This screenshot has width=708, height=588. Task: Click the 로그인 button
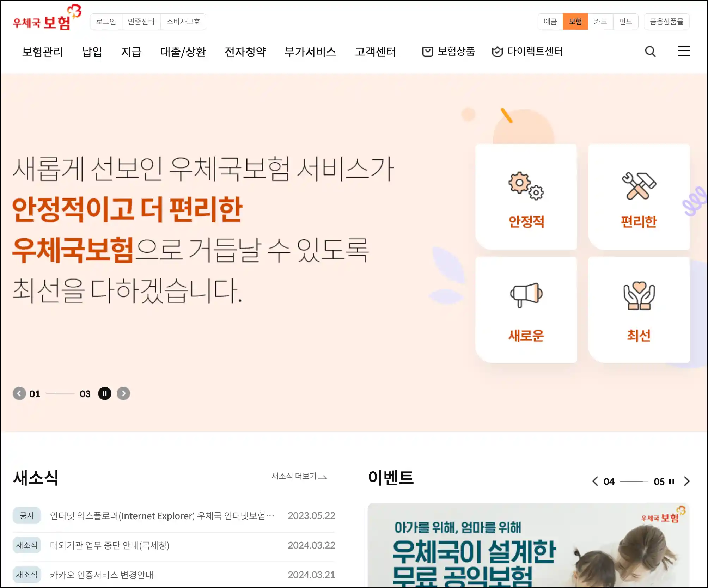coord(106,22)
